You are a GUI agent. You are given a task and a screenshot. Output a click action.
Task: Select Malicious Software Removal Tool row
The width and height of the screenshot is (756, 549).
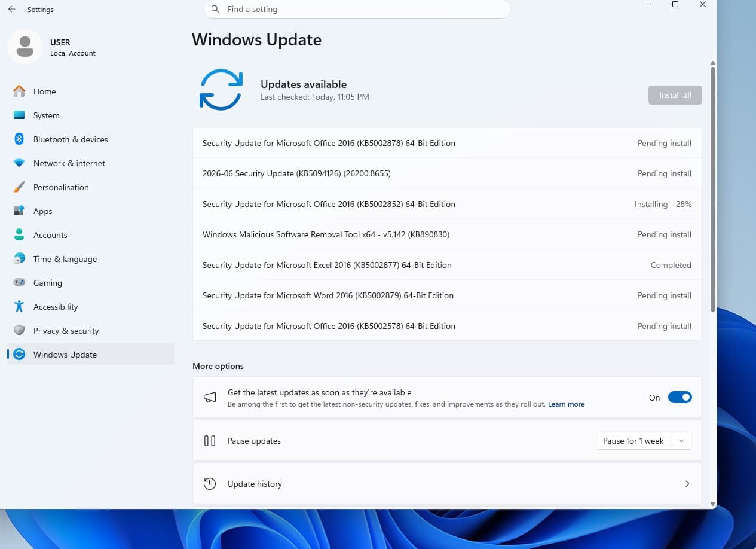[447, 234]
